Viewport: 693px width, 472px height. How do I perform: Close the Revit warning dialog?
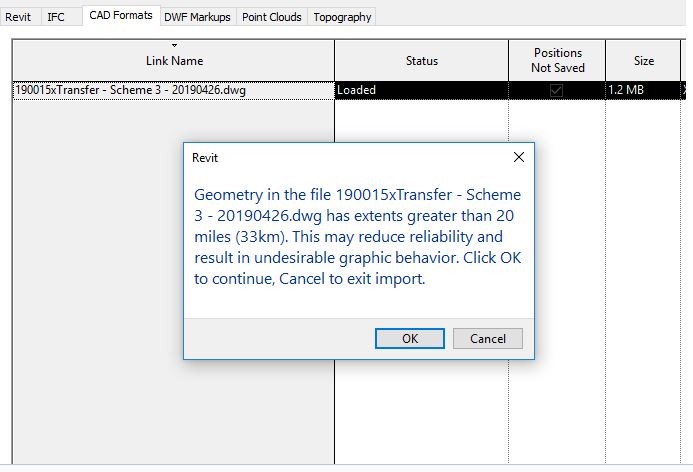tap(519, 157)
